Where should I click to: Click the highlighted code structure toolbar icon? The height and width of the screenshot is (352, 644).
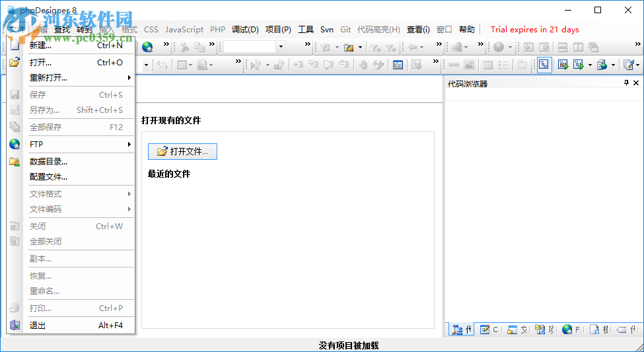pos(544,65)
